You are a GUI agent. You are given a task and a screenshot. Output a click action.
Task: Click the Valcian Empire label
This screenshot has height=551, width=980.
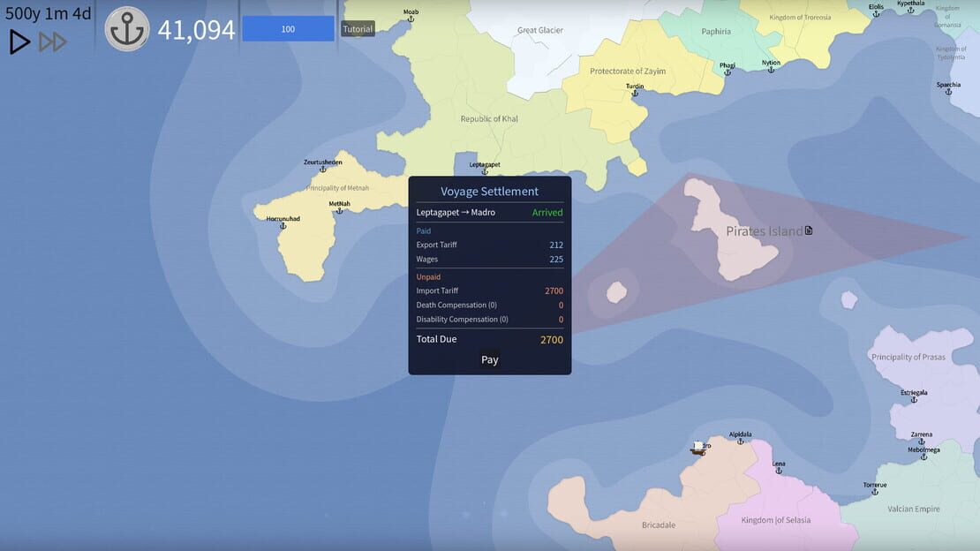point(913,509)
